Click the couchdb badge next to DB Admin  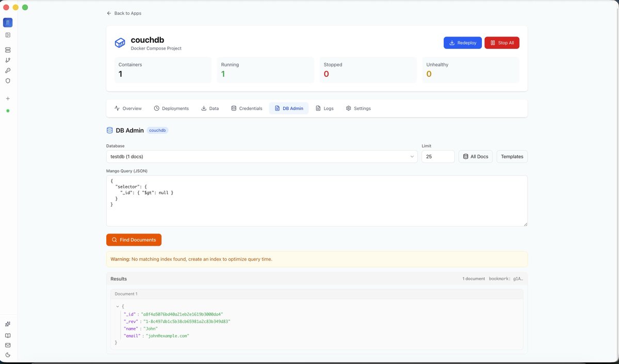point(157,130)
